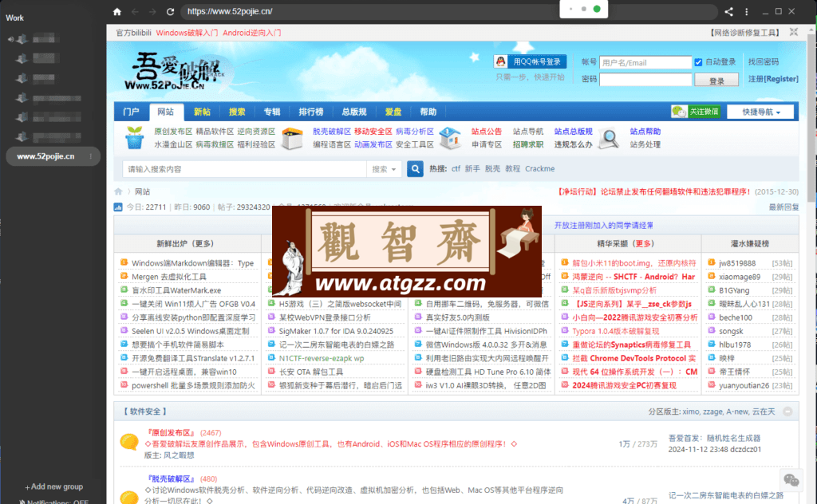Click the Windows破解入门 top link
The height and width of the screenshot is (504, 817).
click(187, 33)
